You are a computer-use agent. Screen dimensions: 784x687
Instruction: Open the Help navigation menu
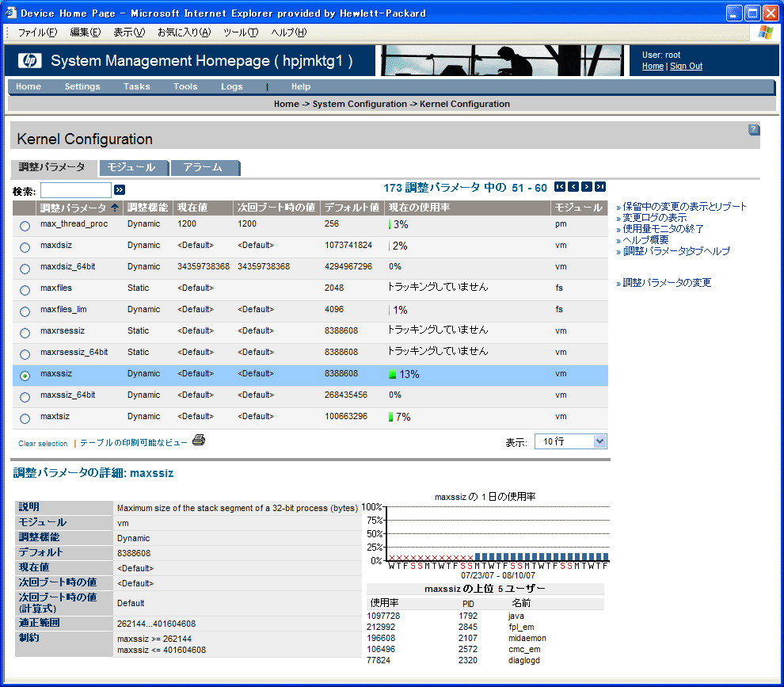click(301, 86)
